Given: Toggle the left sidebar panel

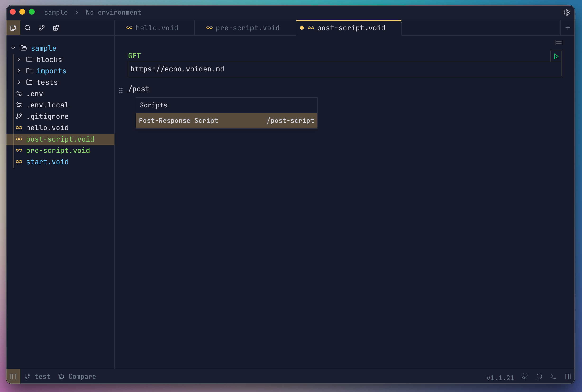Looking at the screenshot, I should click(x=13, y=377).
